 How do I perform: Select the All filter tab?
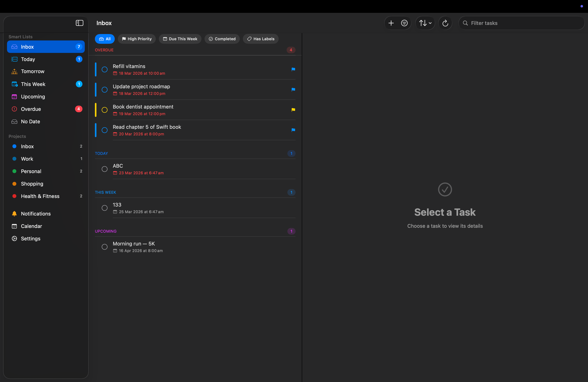click(x=104, y=39)
